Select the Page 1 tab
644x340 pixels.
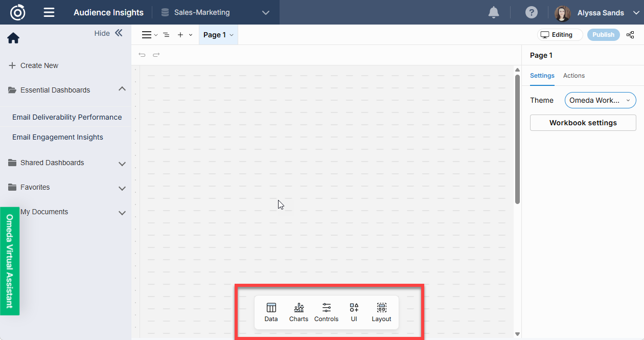(218, 35)
